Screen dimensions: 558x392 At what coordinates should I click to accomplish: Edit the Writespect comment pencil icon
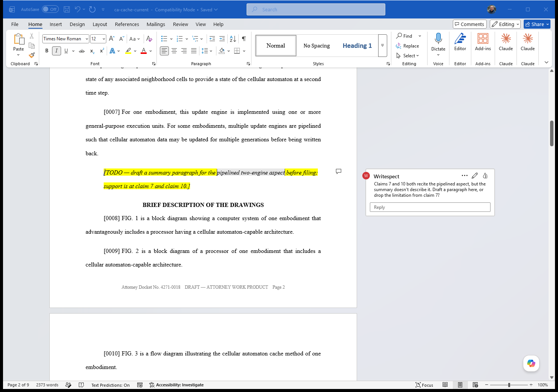(x=475, y=176)
